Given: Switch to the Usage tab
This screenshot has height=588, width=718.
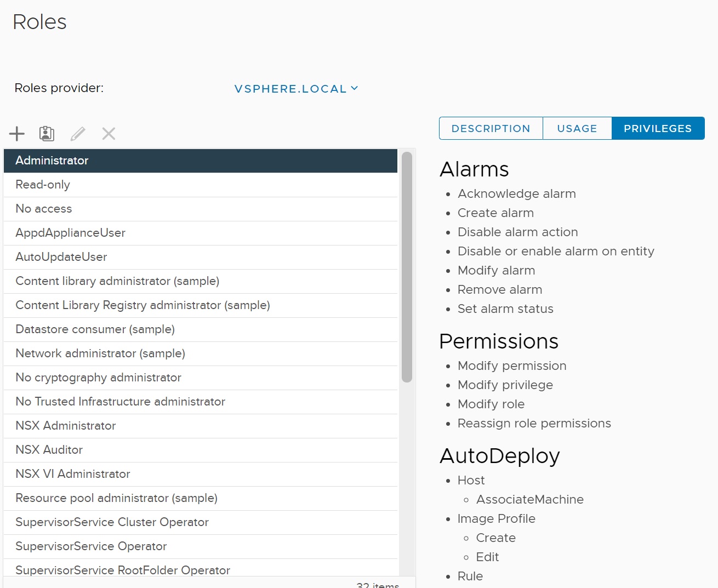Looking at the screenshot, I should coord(577,128).
